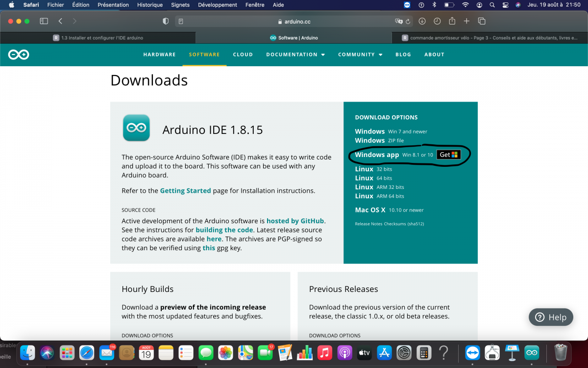The height and width of the screenshot is (368, 588).
Task: Go back with the Safari back arrow
Action: [60, 21]
